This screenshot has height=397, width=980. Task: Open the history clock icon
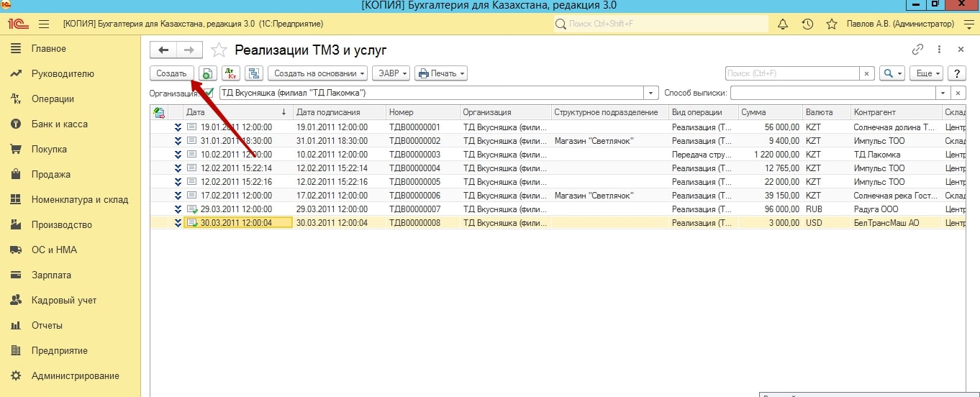pyautogui.click(x=807, y=24)
